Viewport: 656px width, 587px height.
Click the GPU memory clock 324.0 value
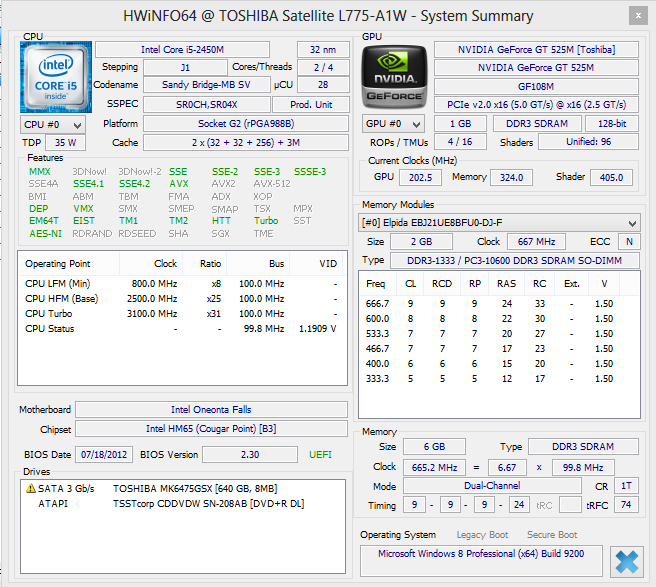tap(511, 177)
